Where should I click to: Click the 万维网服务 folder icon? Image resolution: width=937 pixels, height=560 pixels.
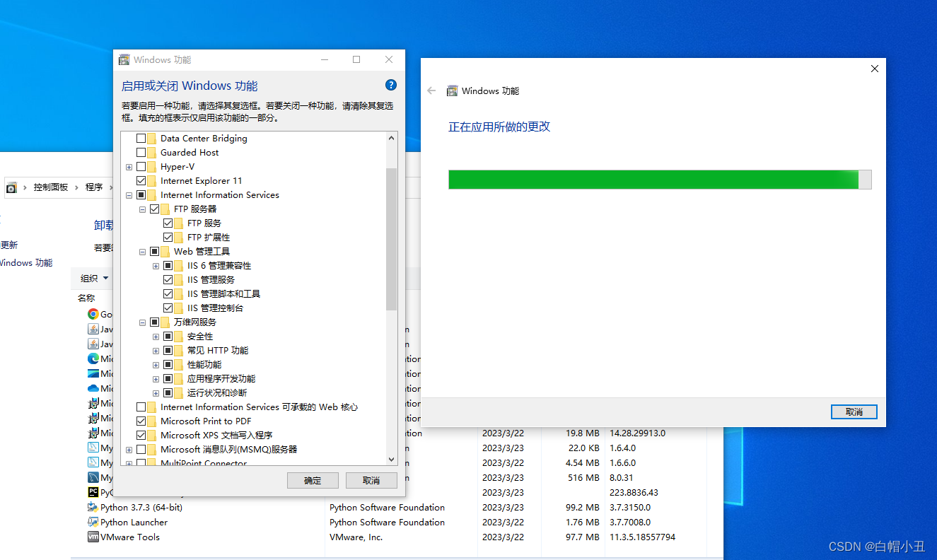click(x=165, y=322)
